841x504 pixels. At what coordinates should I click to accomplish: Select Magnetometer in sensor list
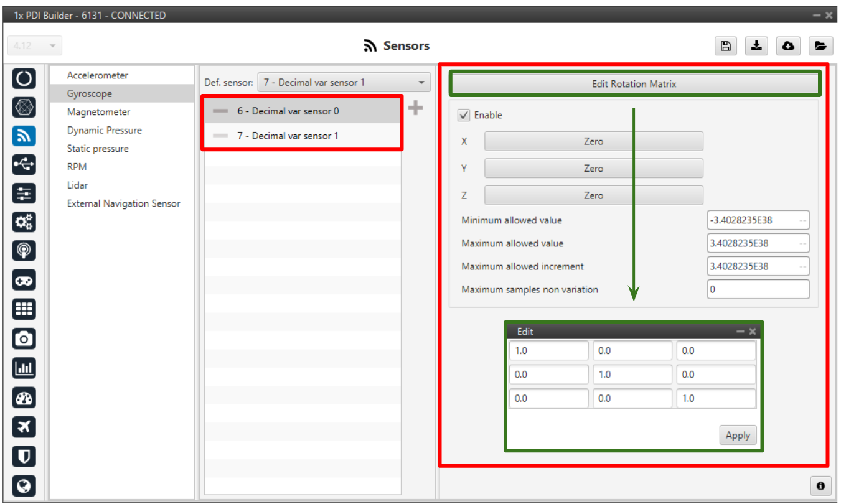(x=98, y=112)
